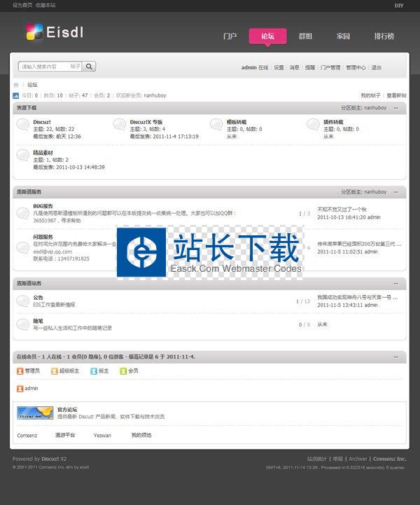Open the Discuz.net official forum banner
This screenshot has height=505, width=420.
pyautogui.click(x=35, y=413)
